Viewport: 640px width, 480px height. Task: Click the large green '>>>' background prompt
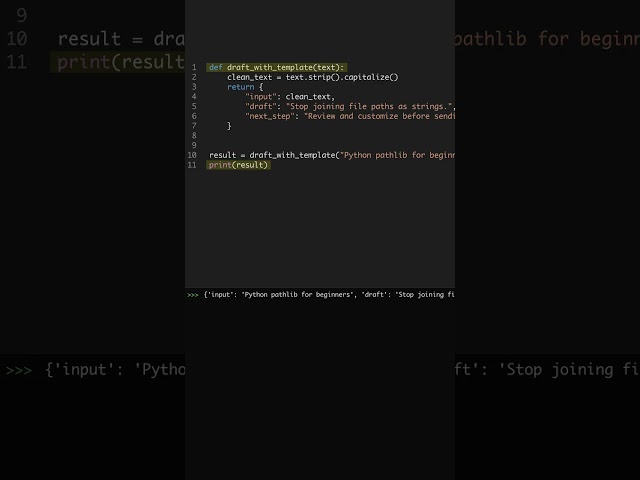[19, 370]
